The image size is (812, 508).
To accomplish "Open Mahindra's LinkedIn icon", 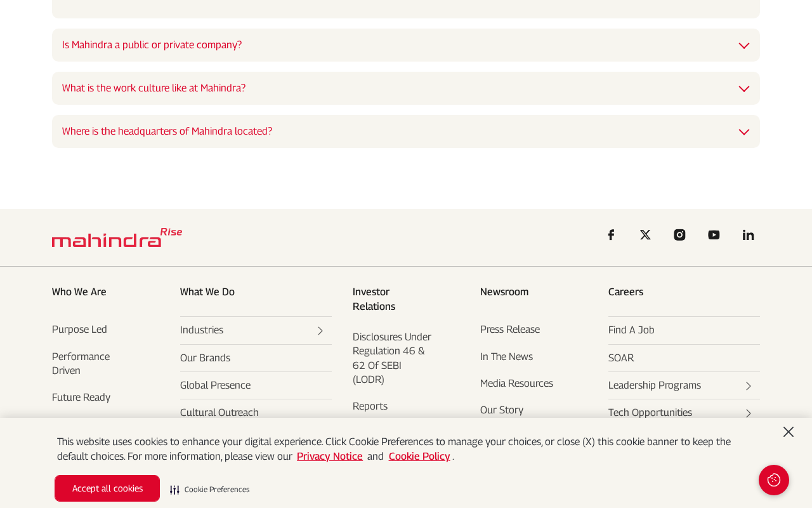I will (749, 235).
